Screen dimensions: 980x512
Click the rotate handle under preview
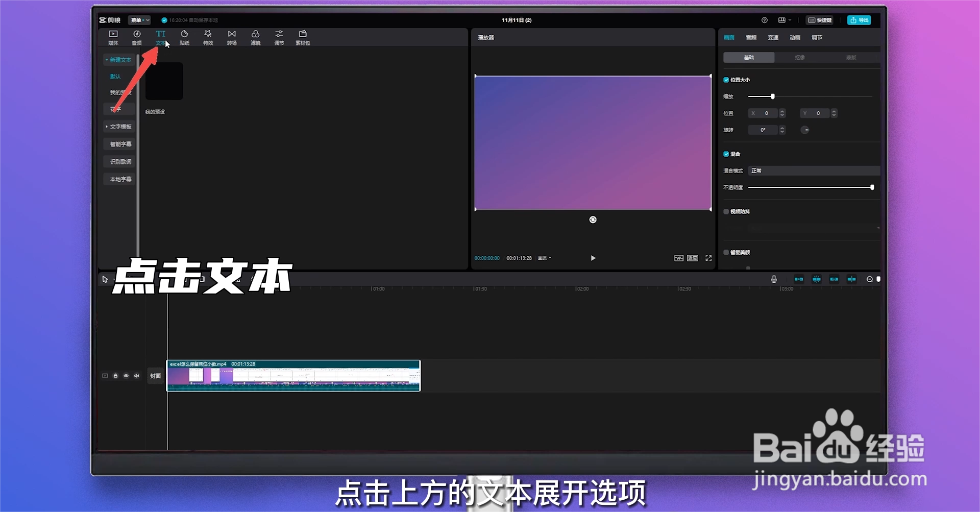593,220
